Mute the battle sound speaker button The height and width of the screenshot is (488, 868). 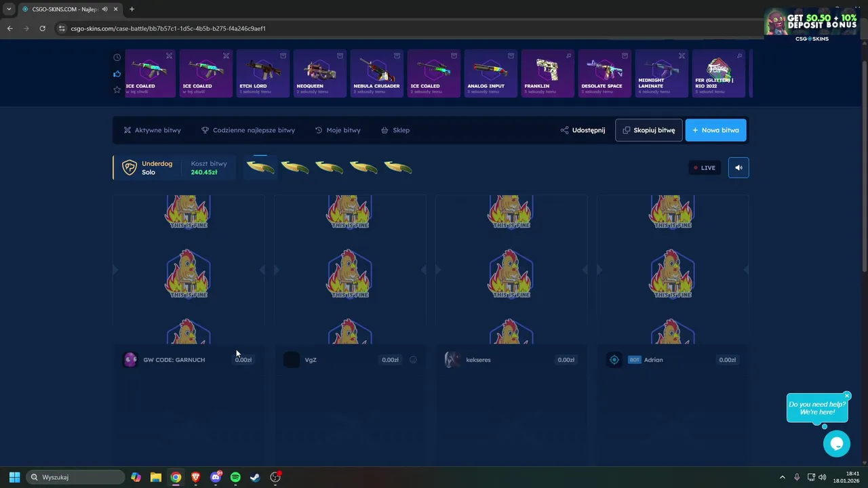[738, 167]
